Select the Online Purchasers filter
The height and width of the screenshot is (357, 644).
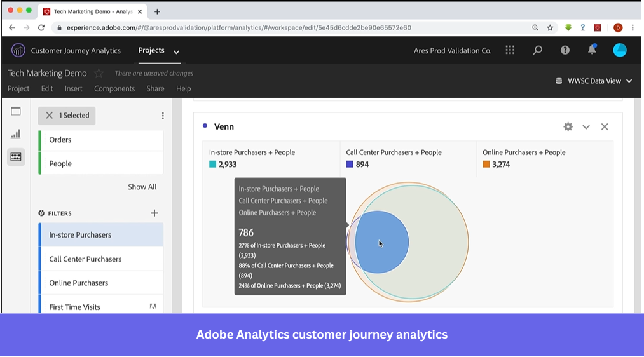coord(100,283)
